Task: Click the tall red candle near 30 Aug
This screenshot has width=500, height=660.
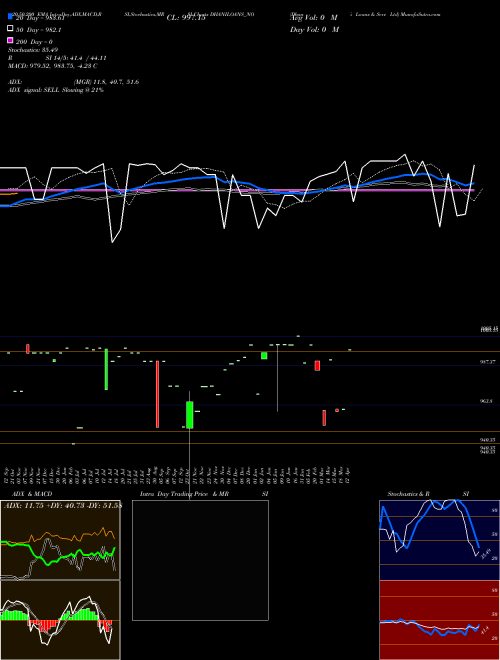Action: (x=157, y=394)
